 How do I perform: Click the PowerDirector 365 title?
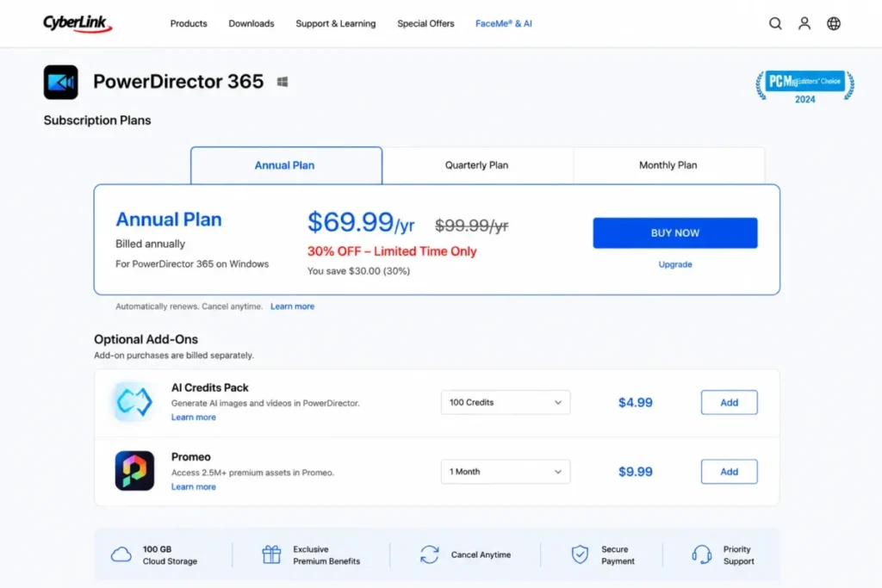(x=178, y=82)
